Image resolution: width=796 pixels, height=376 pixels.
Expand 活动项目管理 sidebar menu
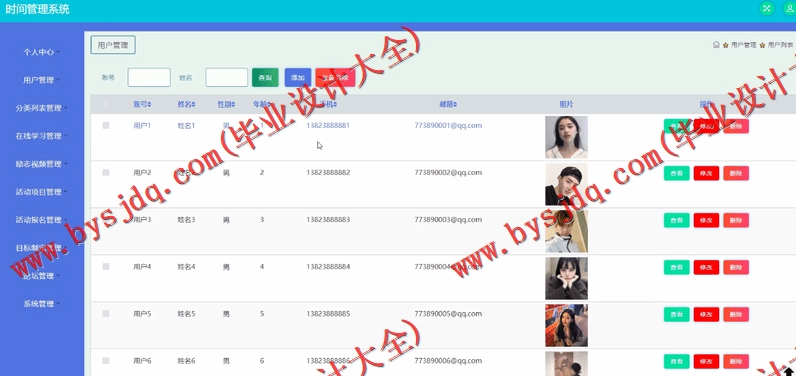tap(41, 192)
